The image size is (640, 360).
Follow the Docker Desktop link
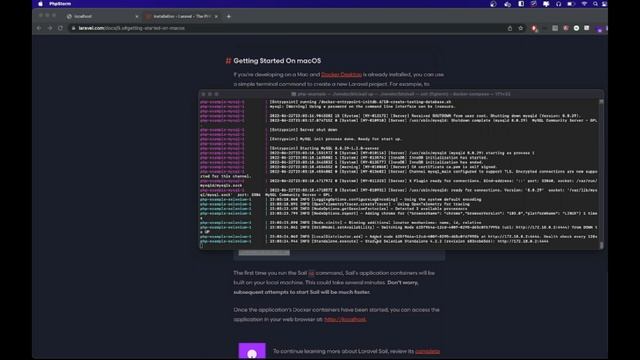click(341, 74)
